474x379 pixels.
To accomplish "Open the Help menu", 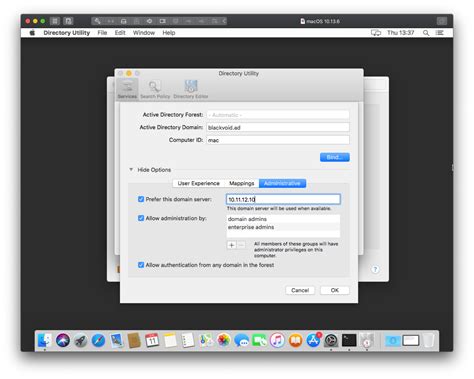I will click(x=169, y=33).
